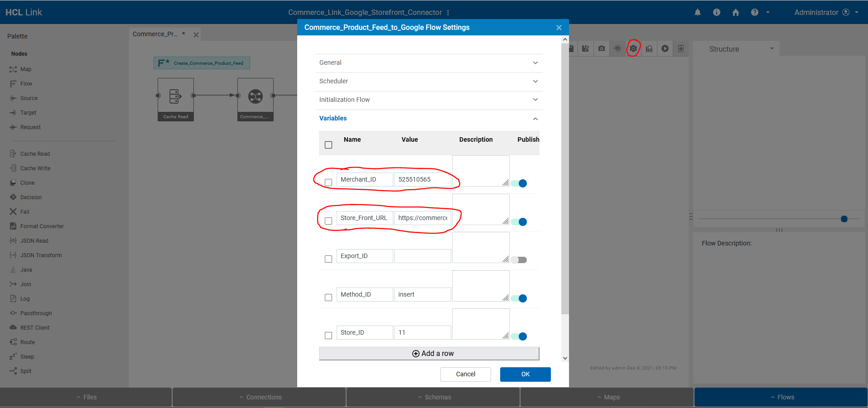Pick the Request node in palette
The height and width of the screenshot is (408, 868).
tap(25, 127)
